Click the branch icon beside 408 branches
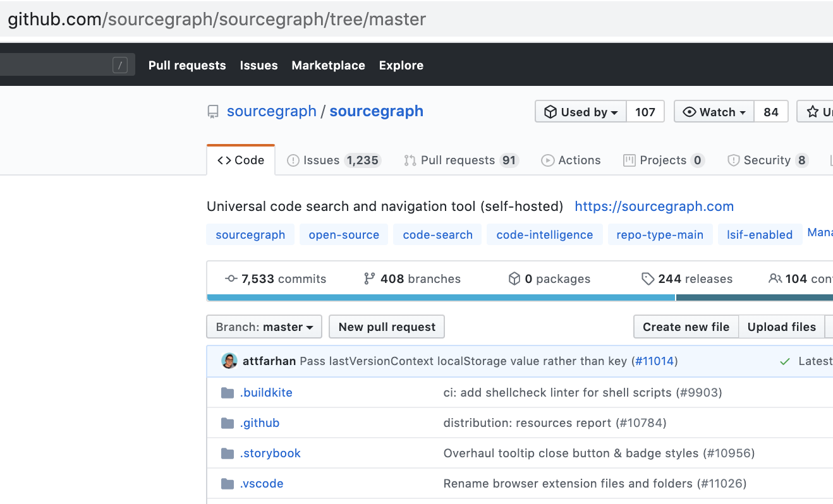The height and width of the screenshot is (504, 833). coord(370,279)
